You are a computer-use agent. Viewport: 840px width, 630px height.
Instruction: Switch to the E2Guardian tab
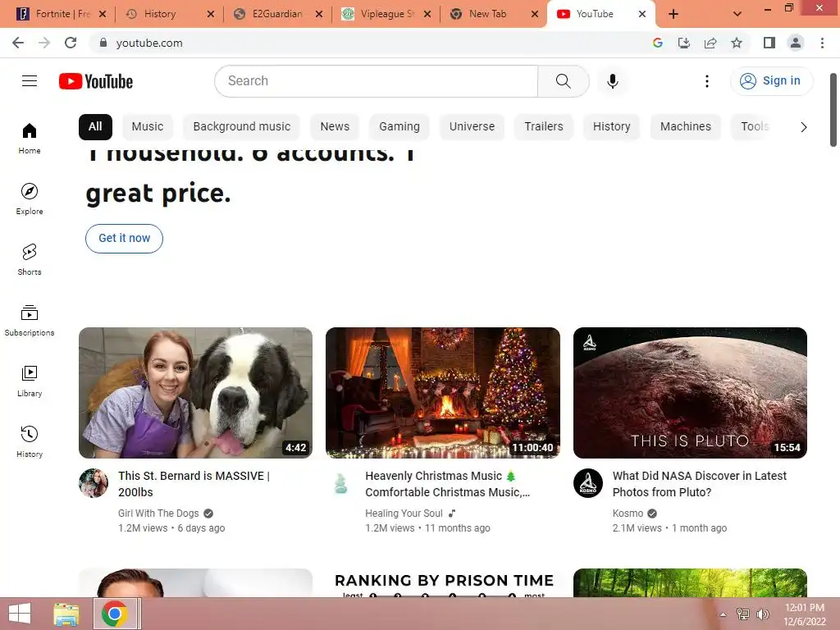[277, 14]
